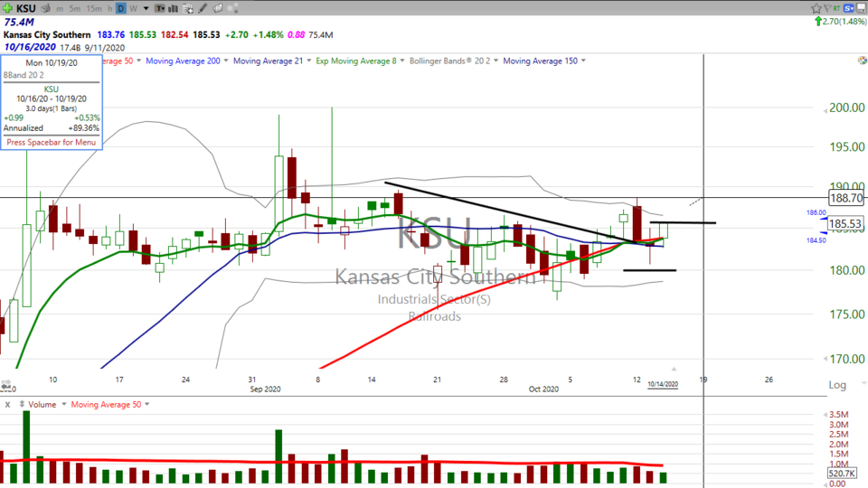Click the volume Moving Average 50 label
Image resolution: width=868 pixels, height=488 pixels.
coord(106,405)
